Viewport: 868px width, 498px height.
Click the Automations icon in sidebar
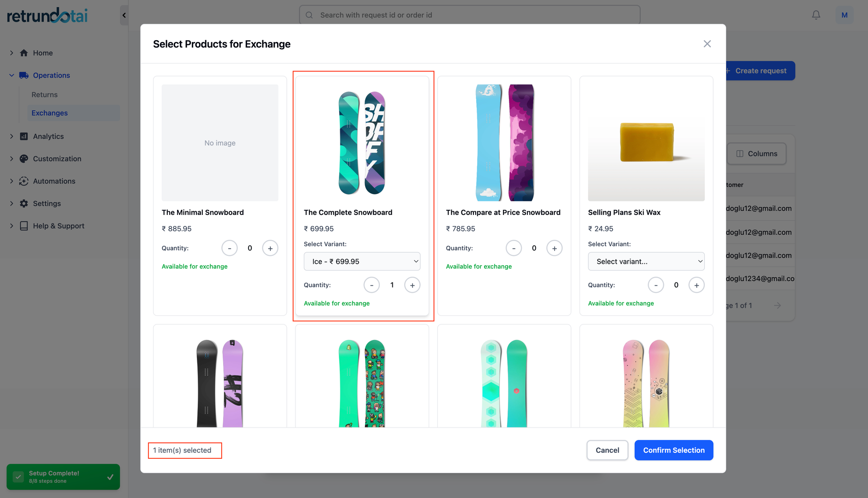pos(24,181)
